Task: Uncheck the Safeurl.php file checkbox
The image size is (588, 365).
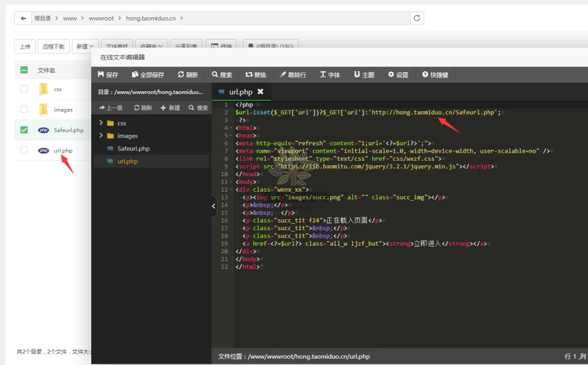Action: [x=24, y=130]
